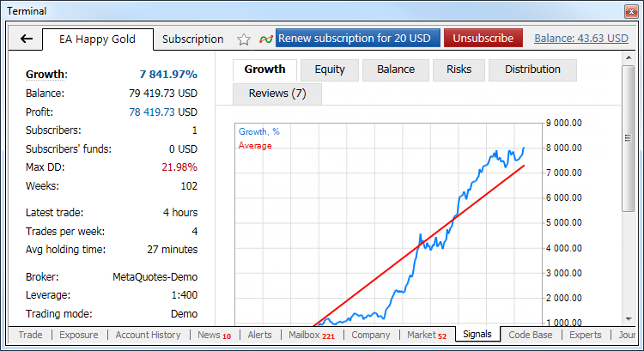Open the Company tab
This screenshot has height=351, width=644.
click(x=371, y=335)
